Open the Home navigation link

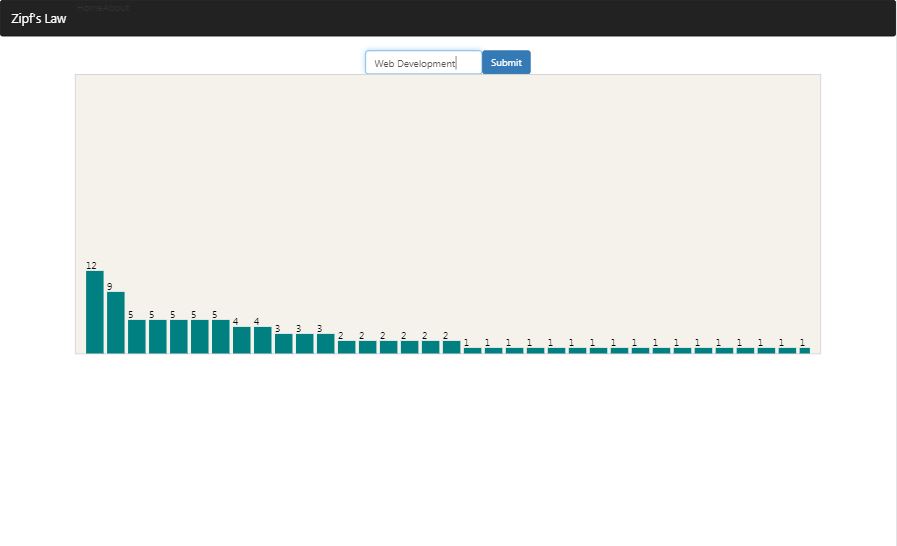pyautogui.click(x=89, y=8)
